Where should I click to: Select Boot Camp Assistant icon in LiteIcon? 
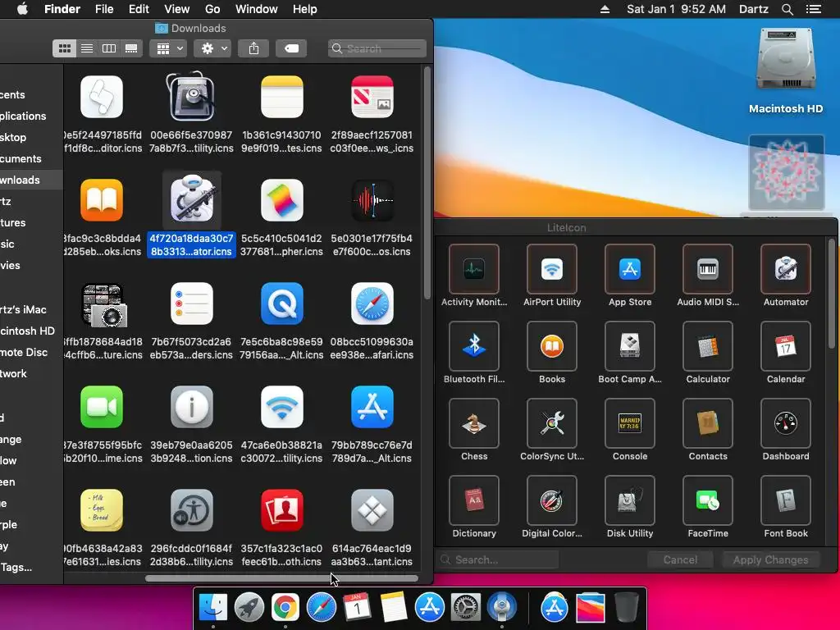[x=630, y=346]
